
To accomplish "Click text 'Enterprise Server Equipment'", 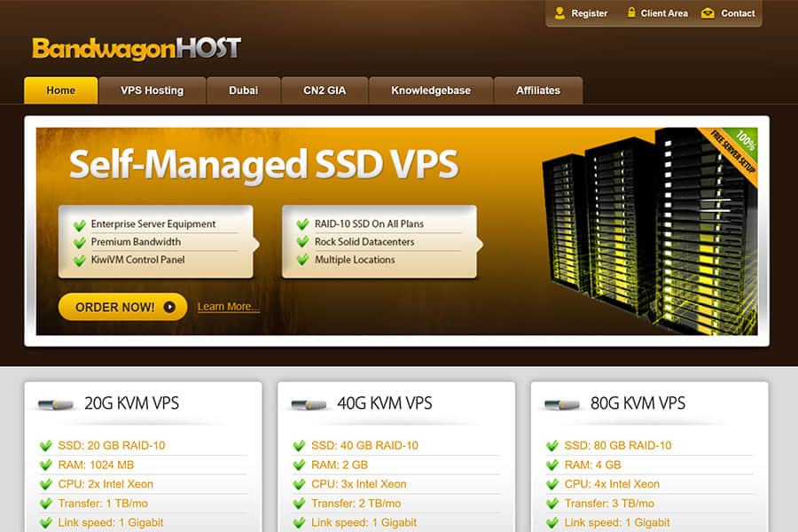I will (153, 224).
